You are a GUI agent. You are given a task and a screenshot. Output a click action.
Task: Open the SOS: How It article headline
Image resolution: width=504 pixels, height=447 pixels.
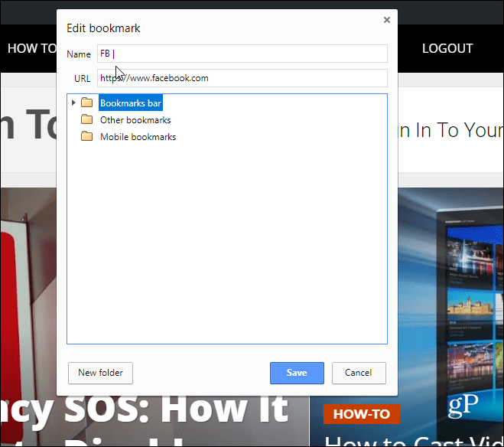pyautogui.click(x=176, y=409)
